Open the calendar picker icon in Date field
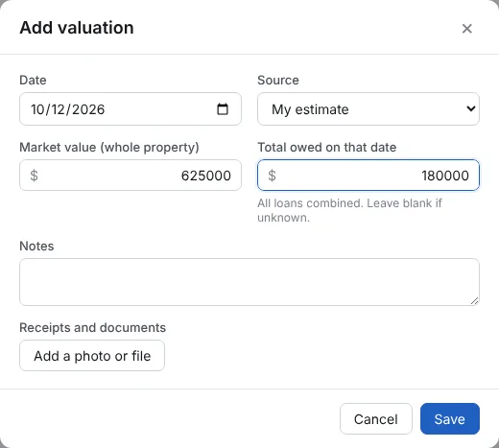499x448 pixels. click(x=223, y=109)
